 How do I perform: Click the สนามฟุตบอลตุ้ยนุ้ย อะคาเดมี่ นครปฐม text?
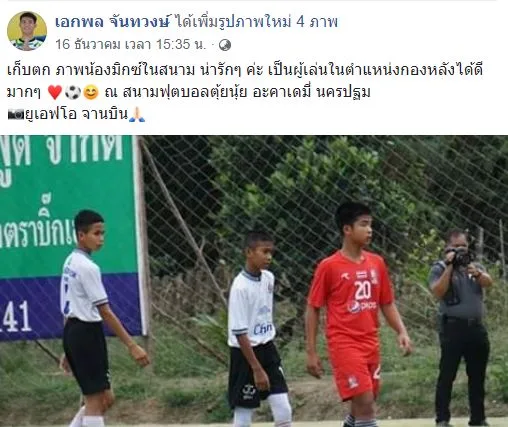coord(246,92)
